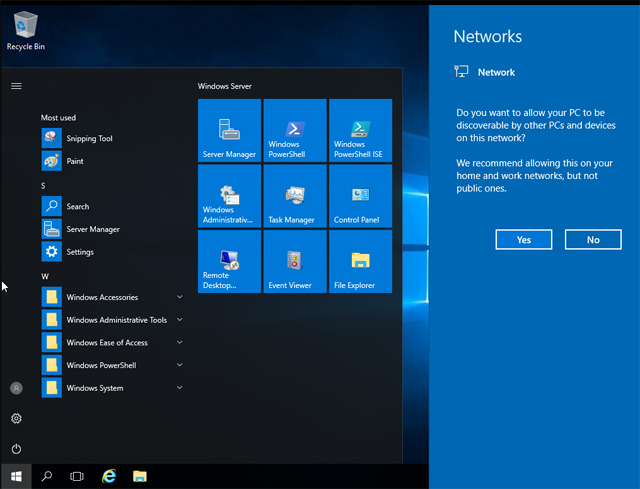Open the Remote Desktop tile

tap(229, 261)
